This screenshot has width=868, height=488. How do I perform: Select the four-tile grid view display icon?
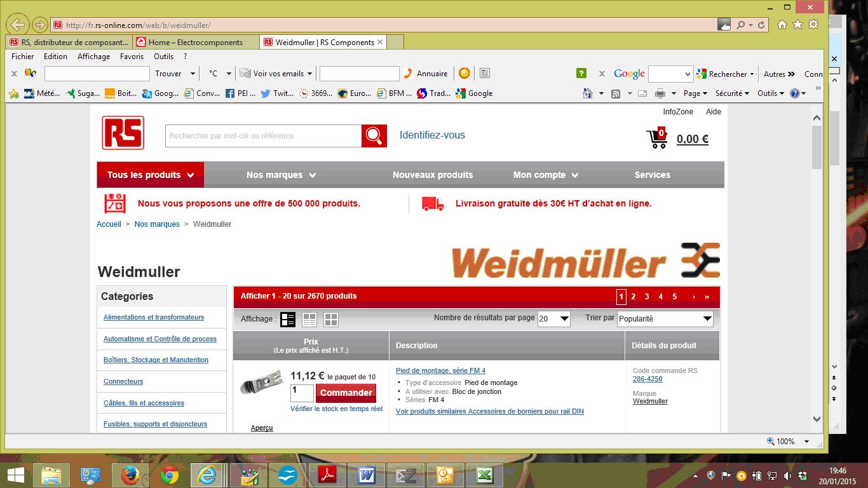[331, 320]
